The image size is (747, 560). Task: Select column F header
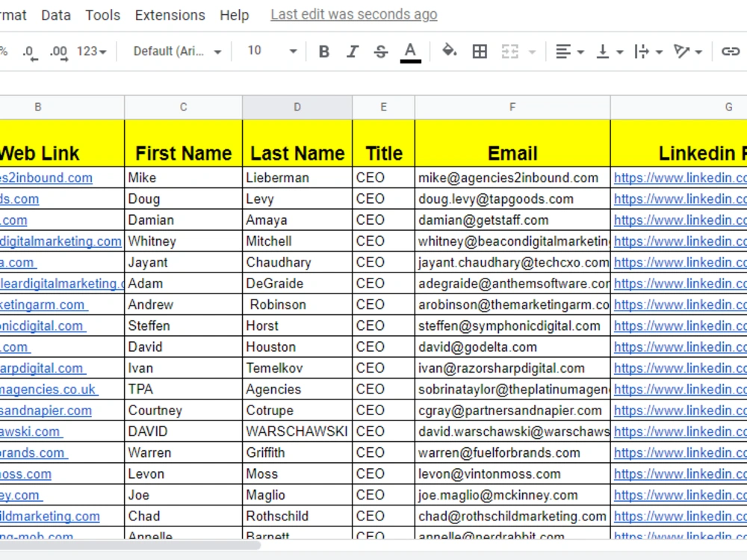pos(512,107)
